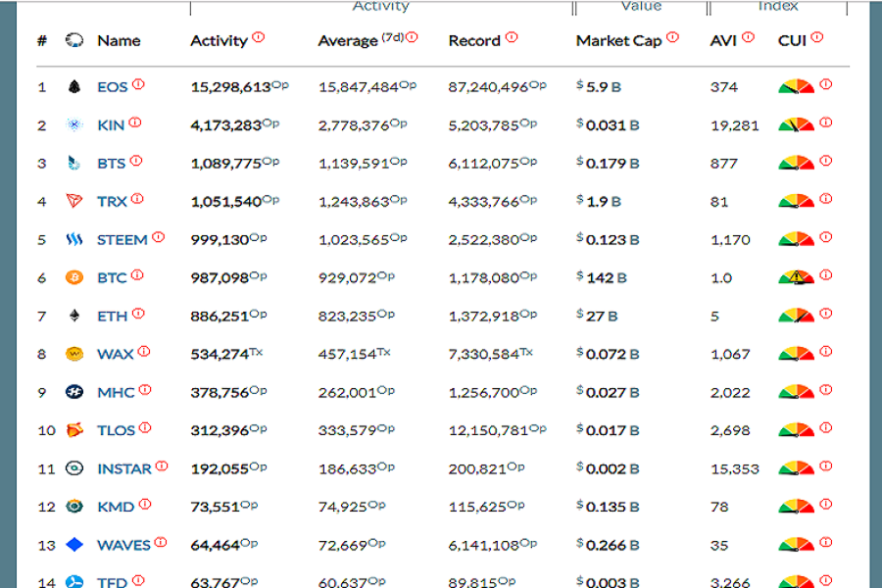This screenshot has height=588, width=882.
Task: Click the EOS coin logo icon
Action: [73, 86]
